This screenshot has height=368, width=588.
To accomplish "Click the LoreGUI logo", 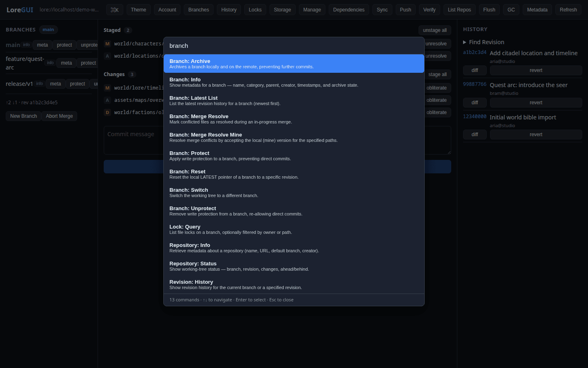I will coord(20,10).
